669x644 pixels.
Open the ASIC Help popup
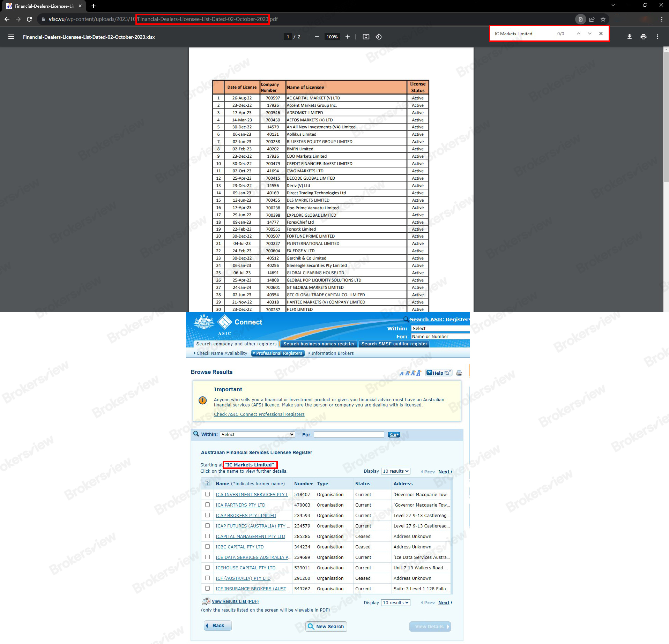[438, 373]
